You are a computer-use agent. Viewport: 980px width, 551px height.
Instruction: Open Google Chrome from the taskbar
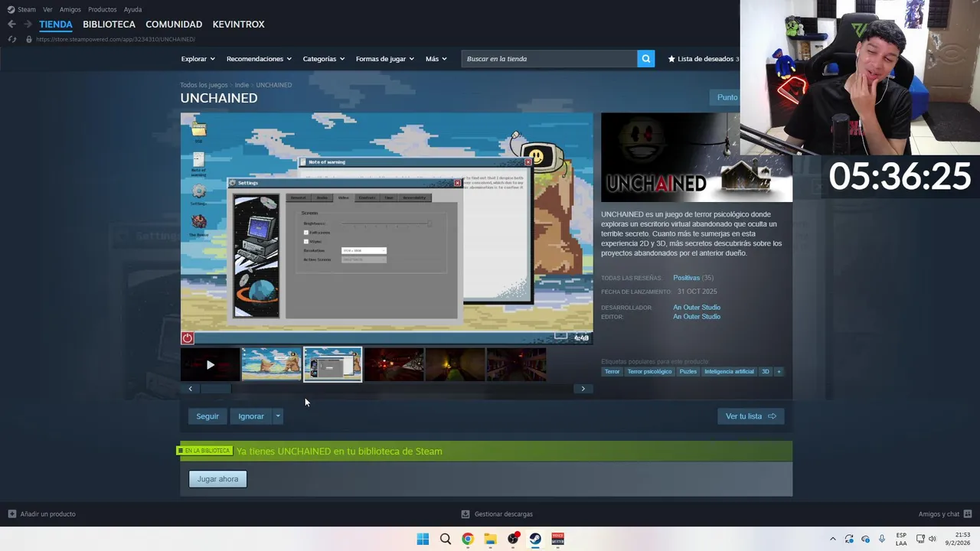pos(467,539)
